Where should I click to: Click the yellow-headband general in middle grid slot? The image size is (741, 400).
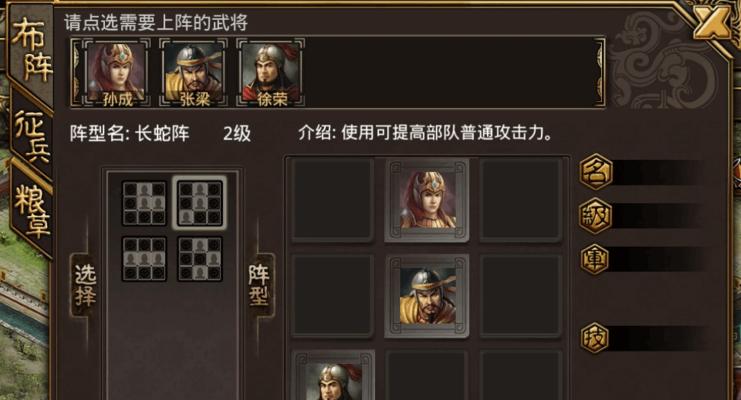(x=427, y=296)
